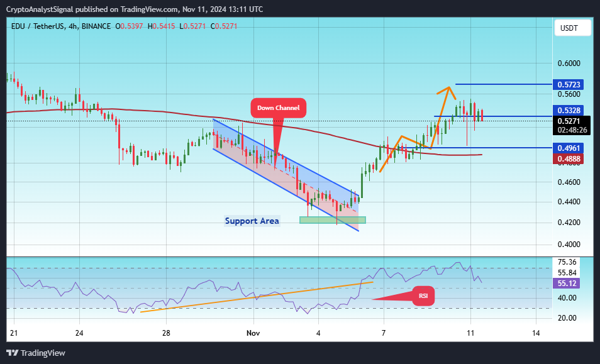The image size is (600, 364).
Task: Click the 0.4000 price axis value
Action: coord(569,245)
